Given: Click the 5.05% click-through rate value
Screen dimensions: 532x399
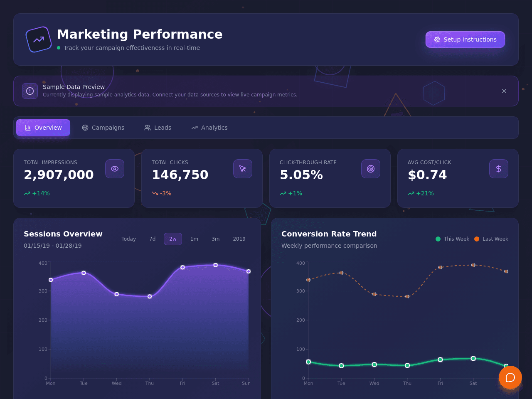Looking at the screenshot, I should click(x=301, y=175).
